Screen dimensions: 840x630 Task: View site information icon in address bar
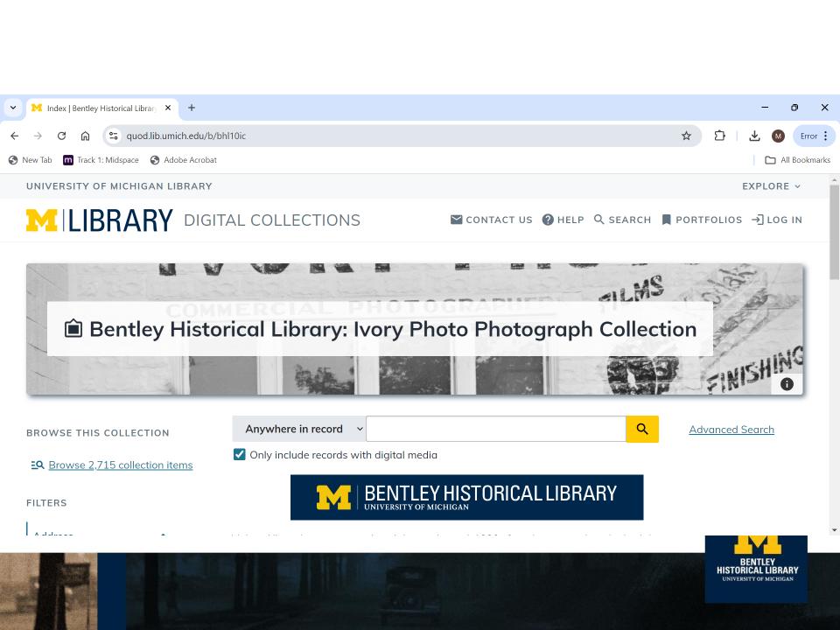pos(114,136)
